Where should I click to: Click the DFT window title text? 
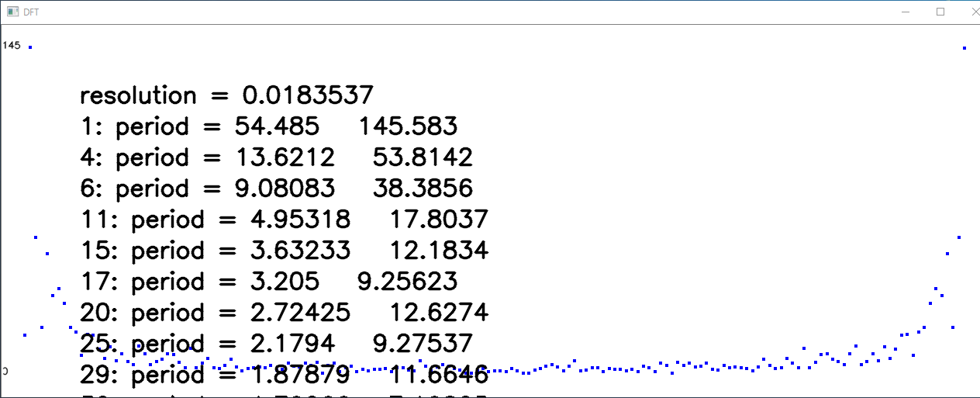[x=29, y=12]
